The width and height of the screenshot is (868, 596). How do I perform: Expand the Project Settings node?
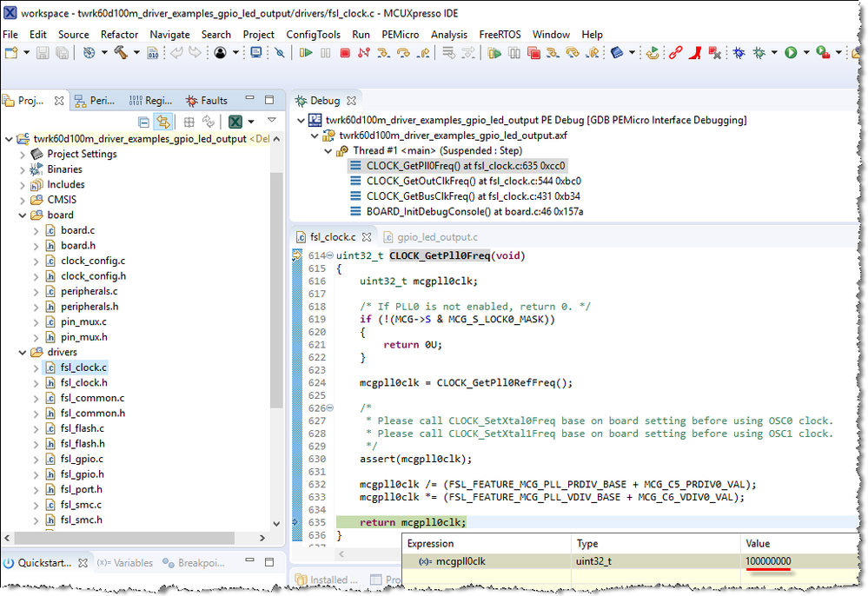point(23,155)
